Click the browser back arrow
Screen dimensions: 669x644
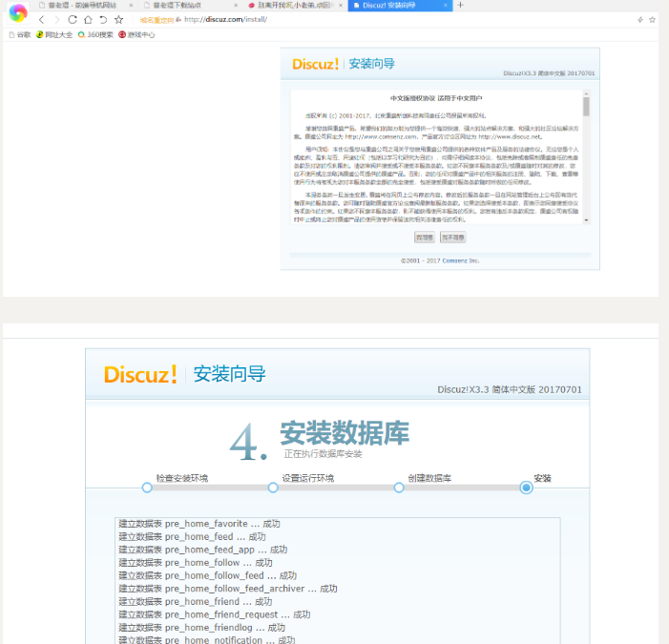[x=41, y=20]
